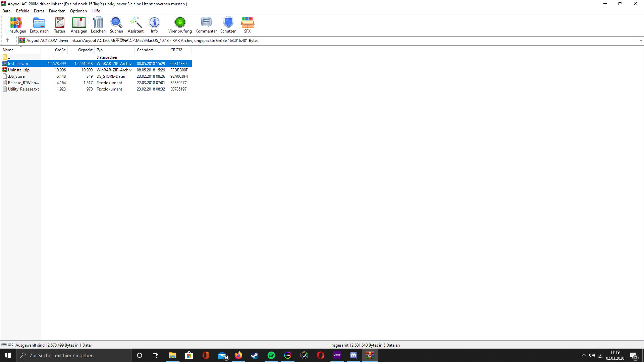The height and width of the screenshot is (362, 644).
Task: Open the Optionen menu
Action: coord(78,11)
